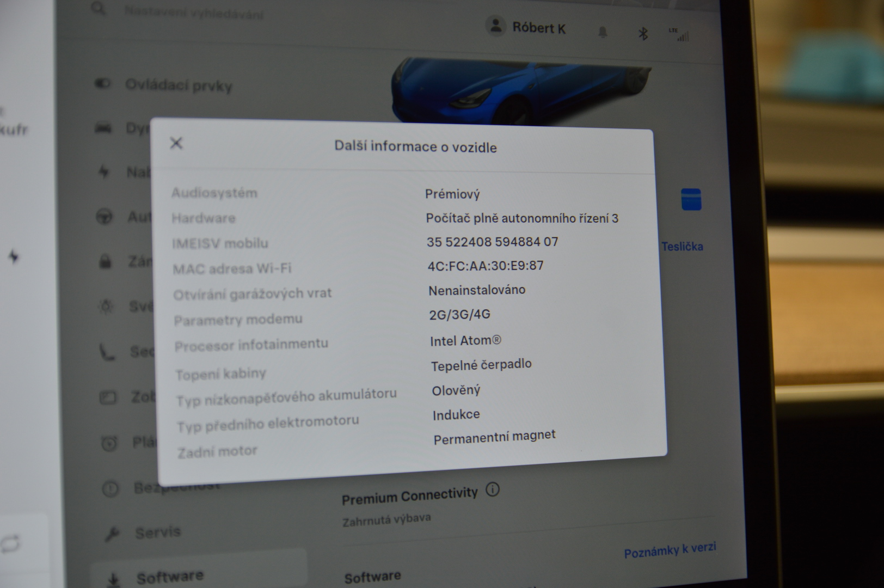This screenshot has height=588, width=884.
Task: Open the Servis menu item
Action: coord(157,532)
